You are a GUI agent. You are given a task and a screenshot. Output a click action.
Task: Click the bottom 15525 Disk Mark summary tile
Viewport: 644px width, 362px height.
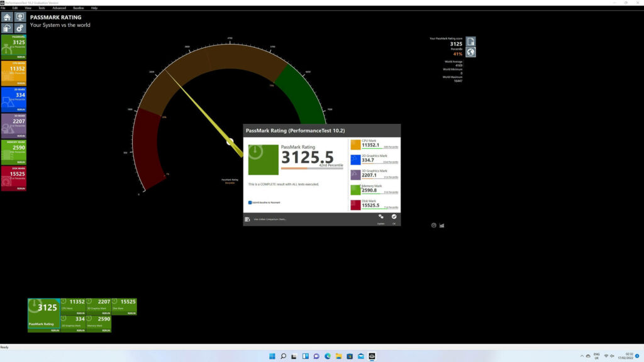pos(124,307)
